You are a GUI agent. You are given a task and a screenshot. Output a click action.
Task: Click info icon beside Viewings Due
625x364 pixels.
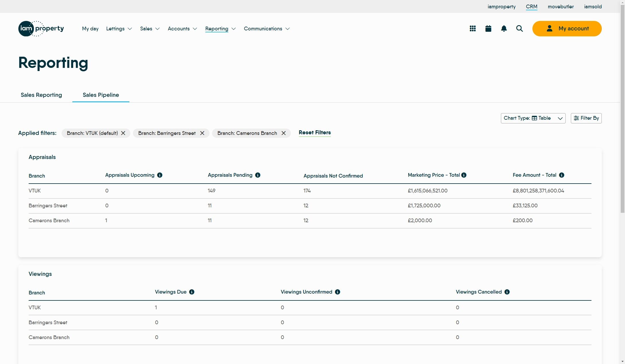[x=192, y=292]
